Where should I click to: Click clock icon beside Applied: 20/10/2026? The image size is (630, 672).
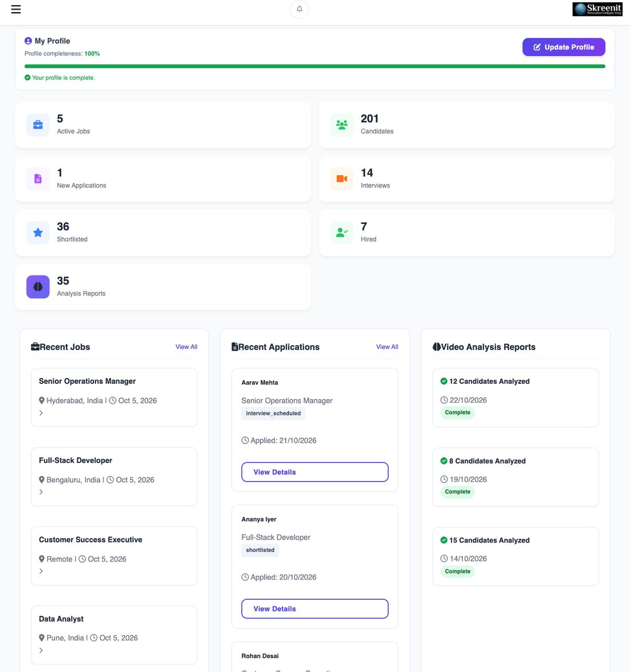[x=245, y=577]
